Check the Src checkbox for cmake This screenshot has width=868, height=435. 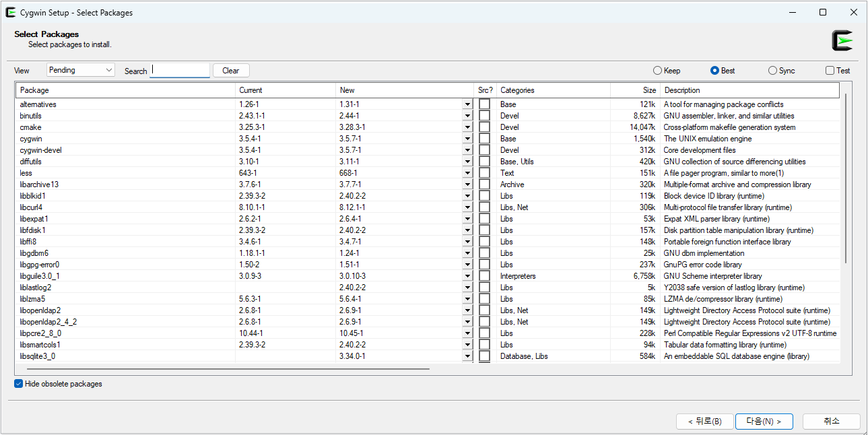(485, 127)
